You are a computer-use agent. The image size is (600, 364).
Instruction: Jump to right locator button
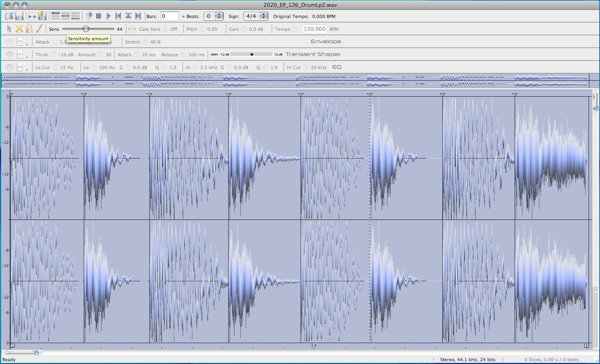point(138,16)
